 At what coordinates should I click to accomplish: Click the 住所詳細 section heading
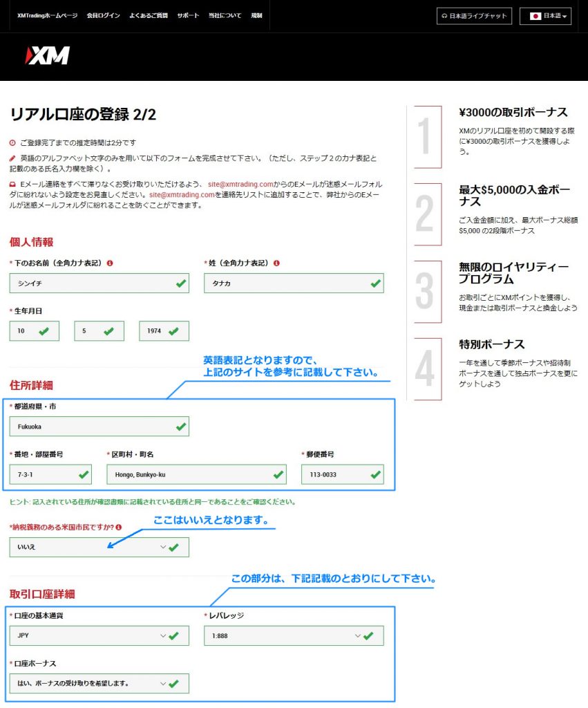32,385
